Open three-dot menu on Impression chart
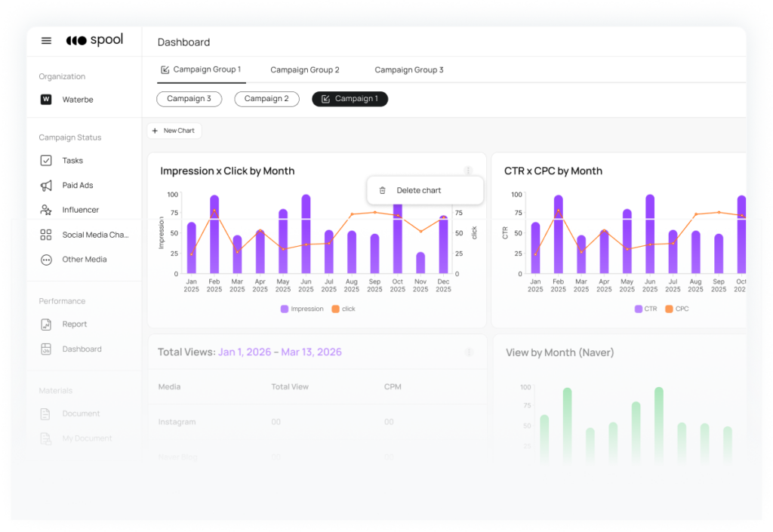 tap(468, 171)
